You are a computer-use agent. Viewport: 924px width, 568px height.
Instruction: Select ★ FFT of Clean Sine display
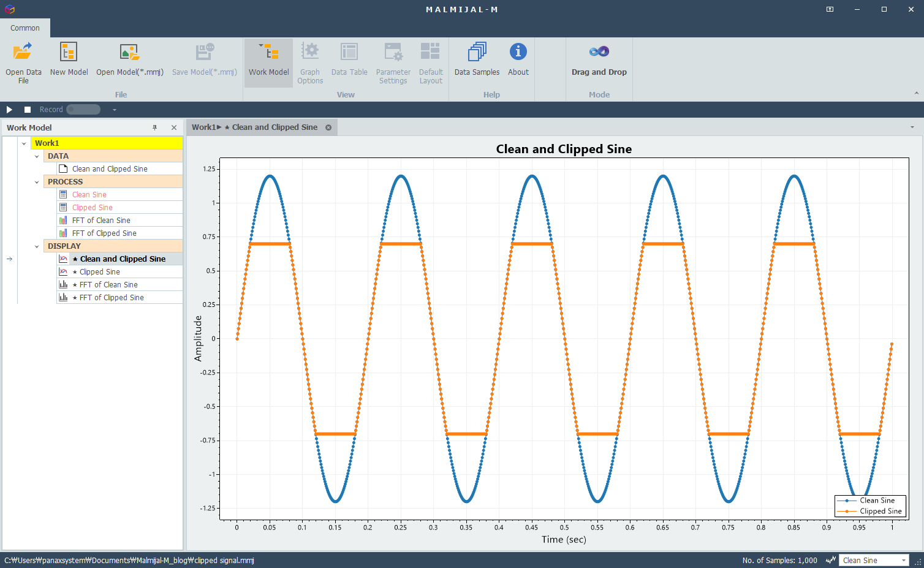tap(119, 284)
